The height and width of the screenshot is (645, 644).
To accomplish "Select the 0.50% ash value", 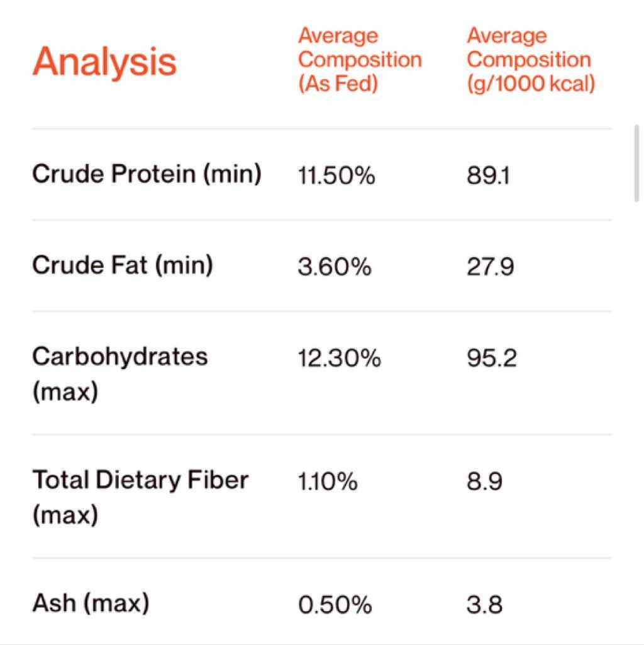I will pyautogui.click(x=335, y=605).
